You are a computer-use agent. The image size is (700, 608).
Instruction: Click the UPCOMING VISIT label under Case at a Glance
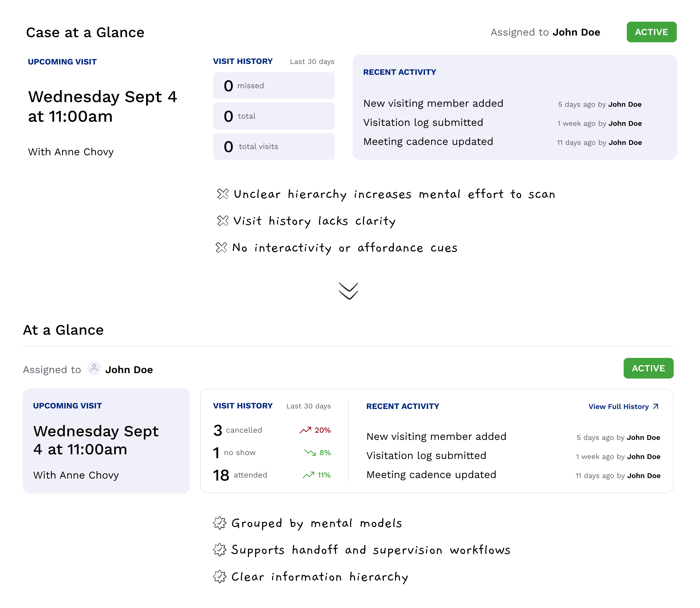coord(62,62)
